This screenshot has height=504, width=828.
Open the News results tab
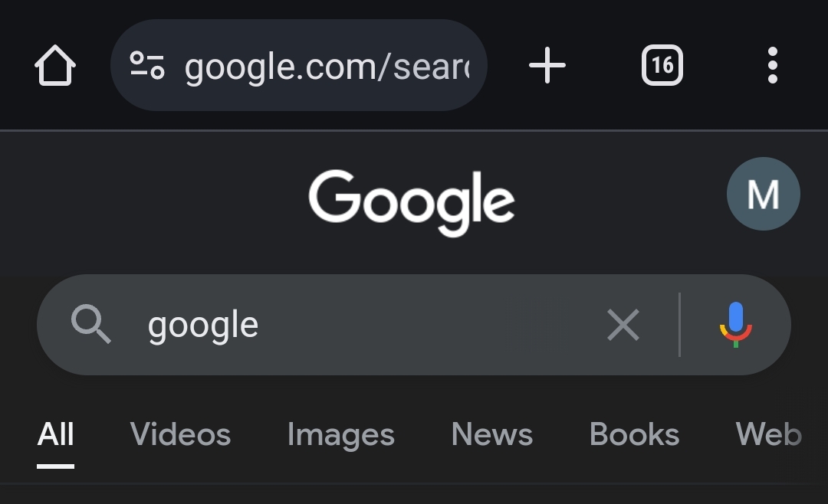coord(491,435)
